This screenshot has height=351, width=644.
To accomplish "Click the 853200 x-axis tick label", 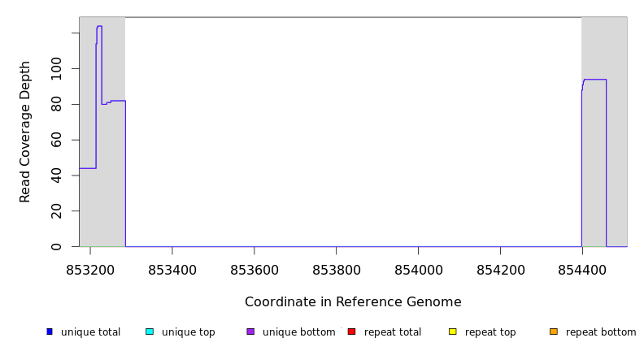I will [x=90, y=270].
